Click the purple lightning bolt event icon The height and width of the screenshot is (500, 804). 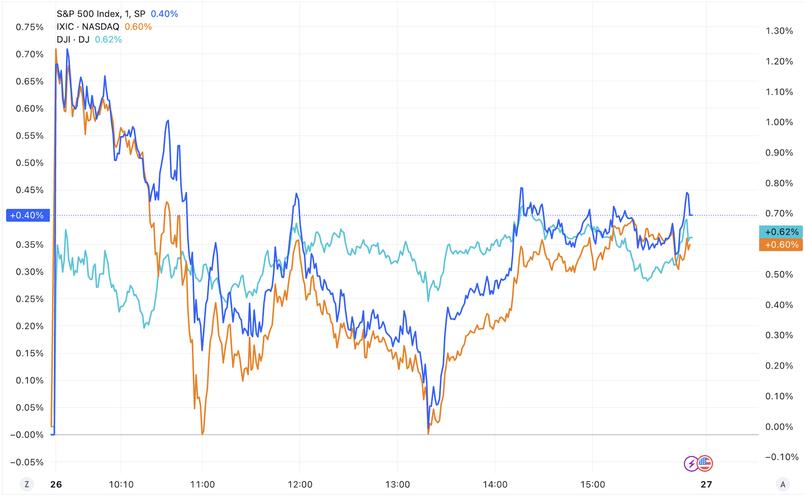pos(691,464)
